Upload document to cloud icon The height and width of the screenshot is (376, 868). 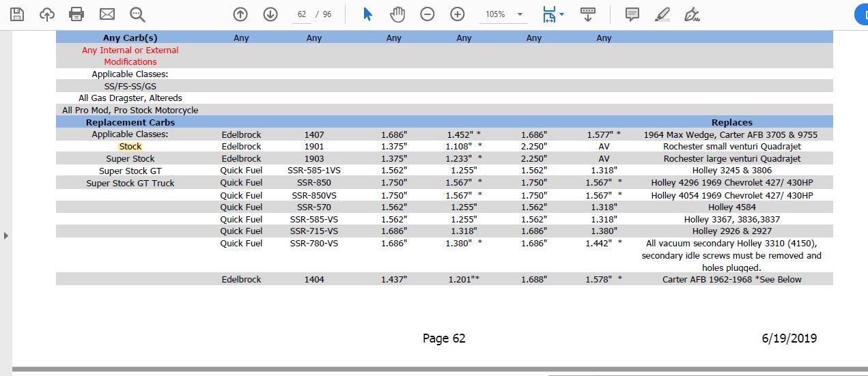click(46, 14)
